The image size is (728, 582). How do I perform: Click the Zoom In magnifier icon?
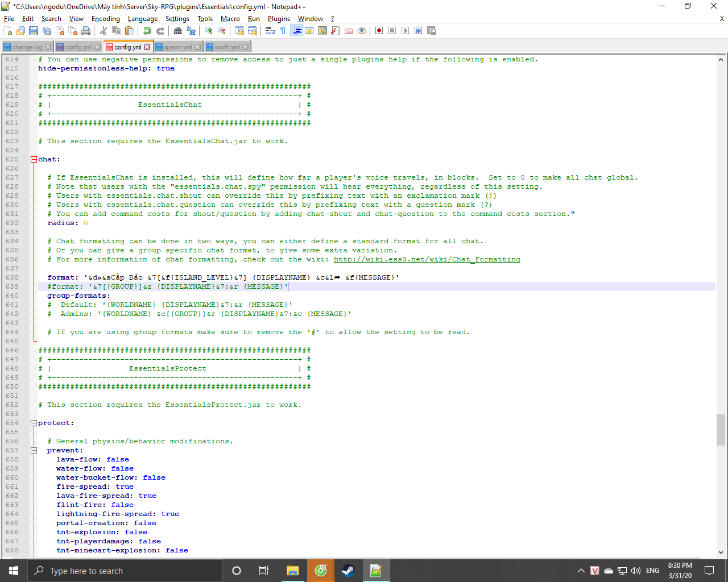(x=209, y=31)
